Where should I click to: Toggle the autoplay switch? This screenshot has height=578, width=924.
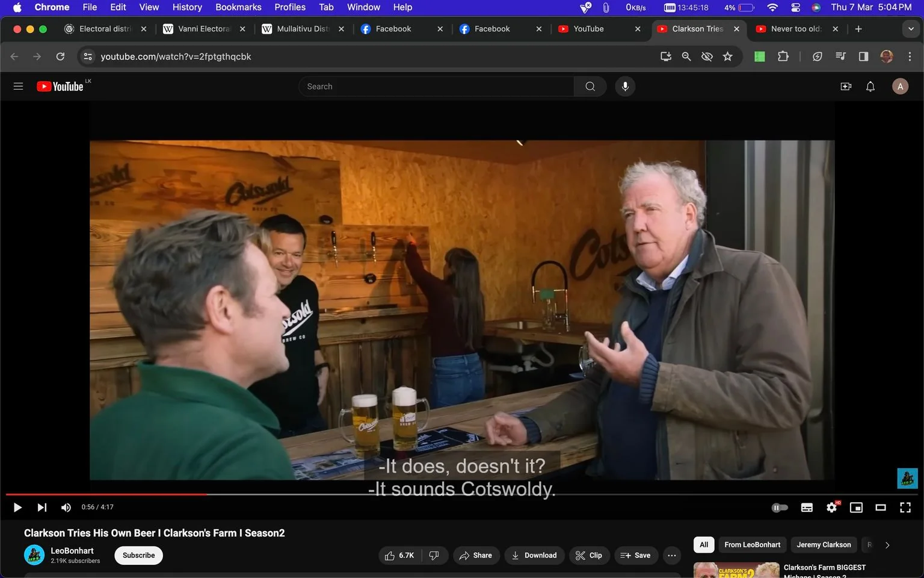coord(780,508)
